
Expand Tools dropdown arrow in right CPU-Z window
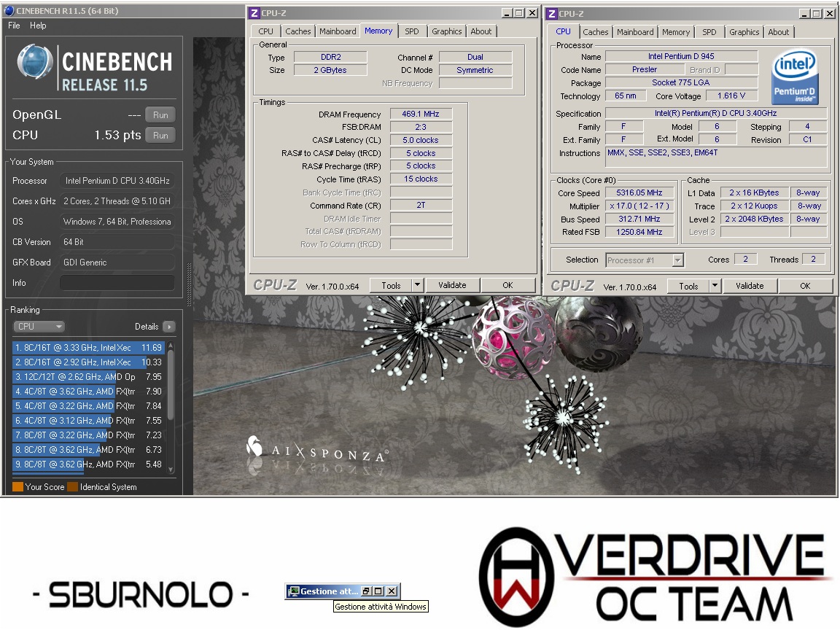click(x=715, y=286)
